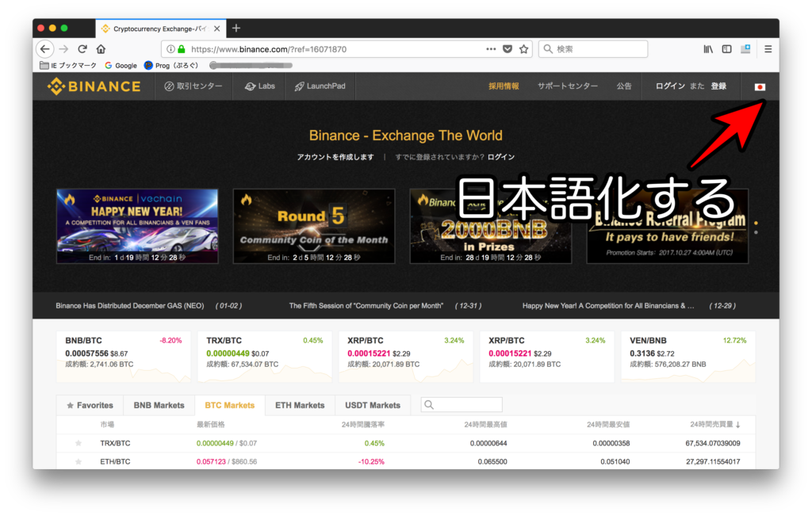The width and height of the screenshot is (812, 516).
Task: Switch to the Favorites tab
Action: (90, 405)
